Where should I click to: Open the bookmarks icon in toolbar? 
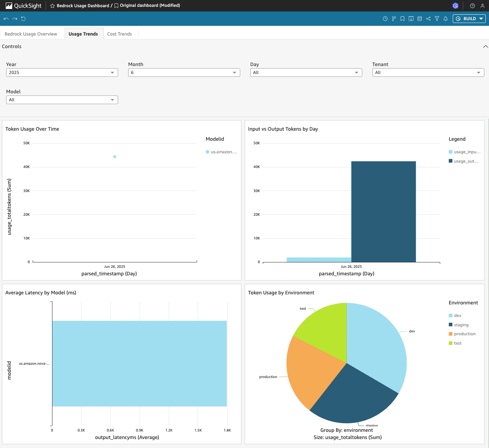point(402,19)
